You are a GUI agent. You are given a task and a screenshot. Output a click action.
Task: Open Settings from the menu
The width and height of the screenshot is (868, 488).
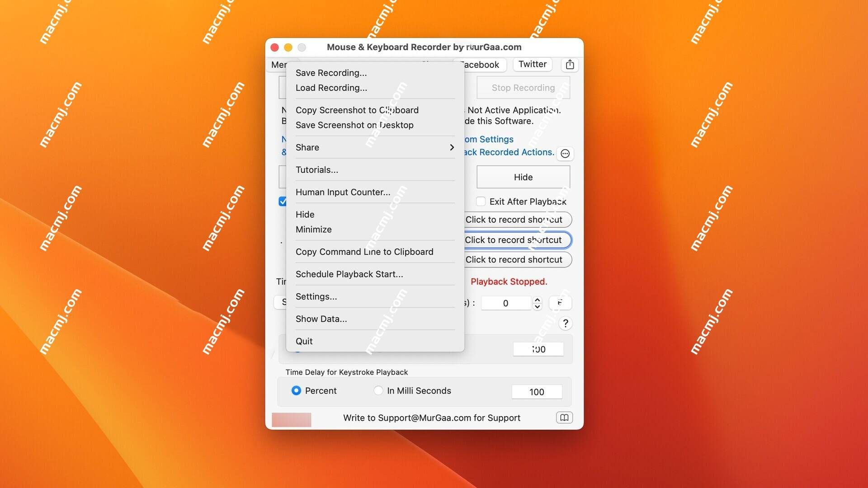316,296
